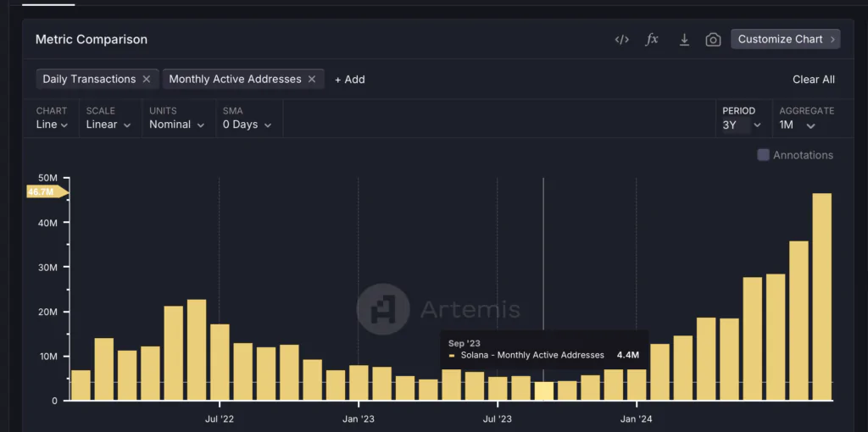Viewport: 868px width, 432px height.
Task: Enable the Annotations checkbox
Action: (763, 155)
